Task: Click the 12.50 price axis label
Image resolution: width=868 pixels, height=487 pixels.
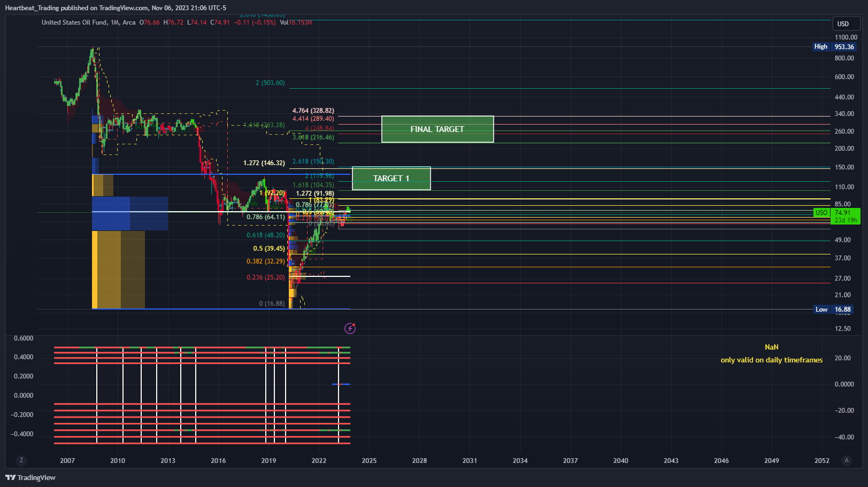Action: coord(843,329)
